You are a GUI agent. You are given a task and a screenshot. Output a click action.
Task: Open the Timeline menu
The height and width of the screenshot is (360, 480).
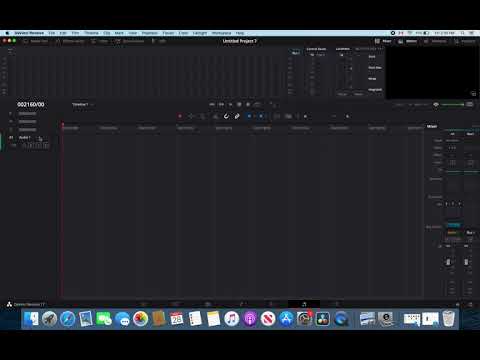pos(91,33)
